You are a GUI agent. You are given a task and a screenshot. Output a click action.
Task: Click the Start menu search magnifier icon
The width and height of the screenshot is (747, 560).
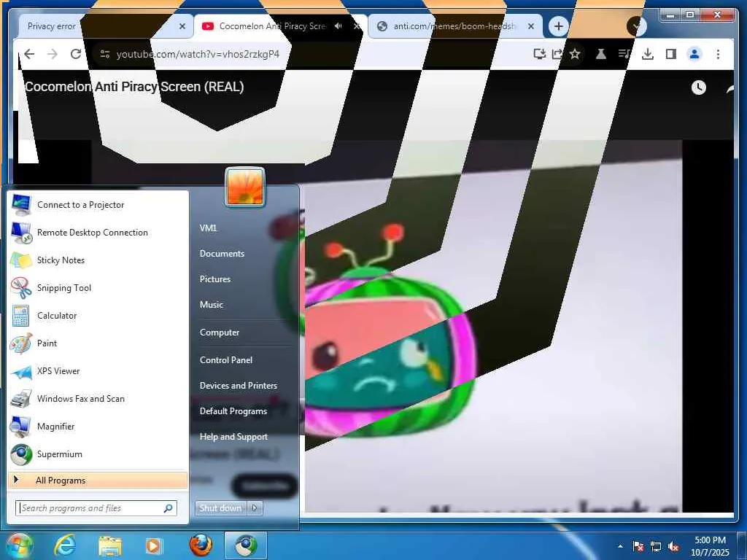168,508
